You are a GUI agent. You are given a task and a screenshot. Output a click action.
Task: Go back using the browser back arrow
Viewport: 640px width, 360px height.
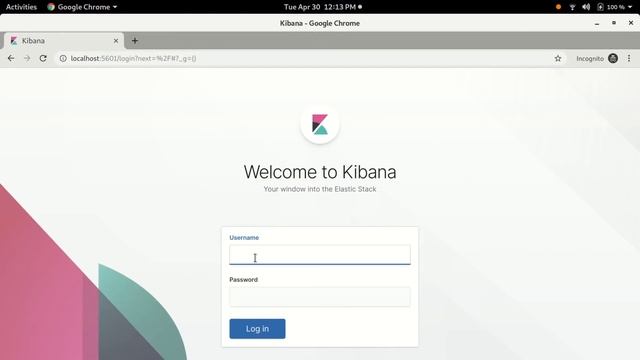click(x=11, y=58)
